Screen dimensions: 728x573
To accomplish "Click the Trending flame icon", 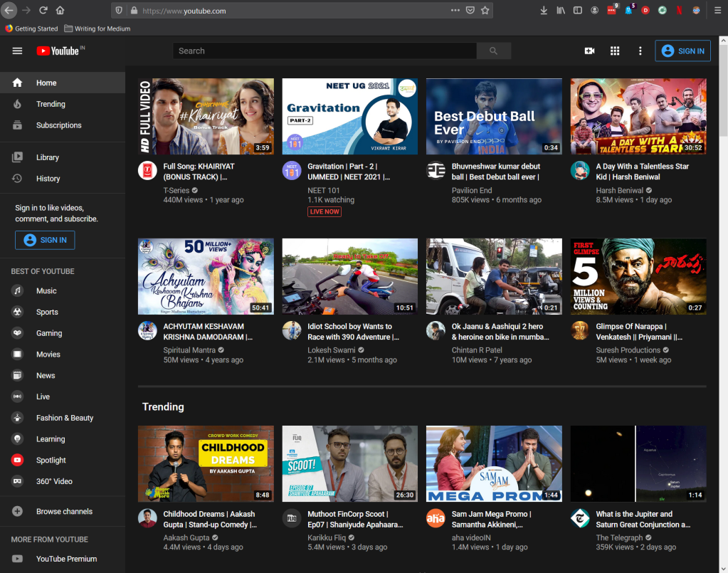I will 18,104.
